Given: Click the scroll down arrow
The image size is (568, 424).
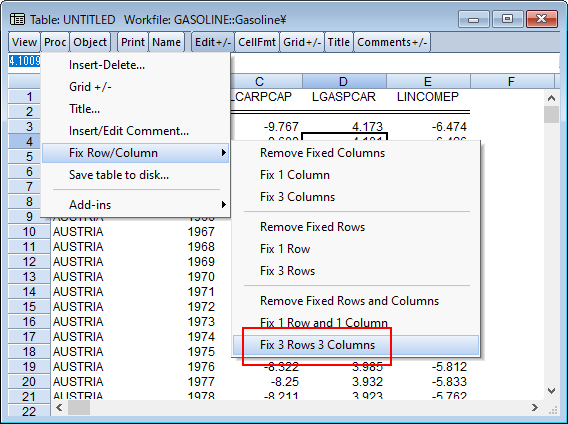Looking at the screenshot, I should click(x=551, y=391).
